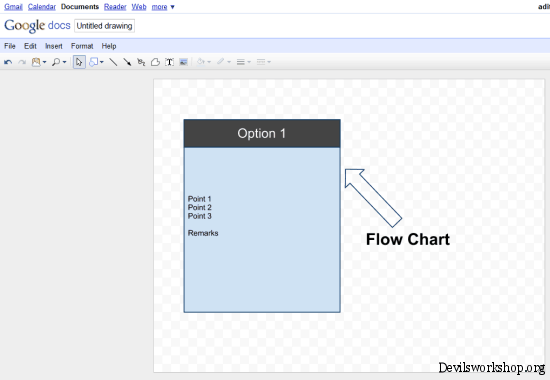Activate the Text box tool
This screenshot has width=550, height=380.
tap(169, 62)
